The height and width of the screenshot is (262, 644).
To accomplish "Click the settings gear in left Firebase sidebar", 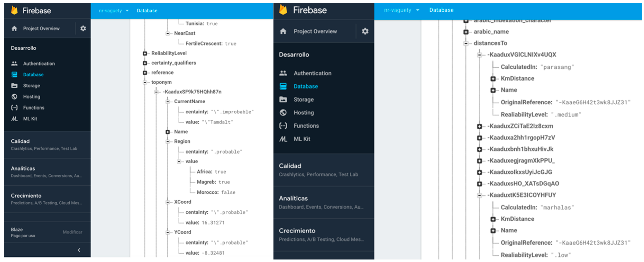I will tap(83, 29).
